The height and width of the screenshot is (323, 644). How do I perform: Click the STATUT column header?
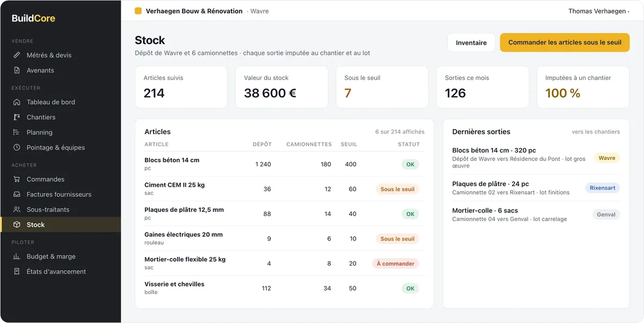tap(409, 144)
